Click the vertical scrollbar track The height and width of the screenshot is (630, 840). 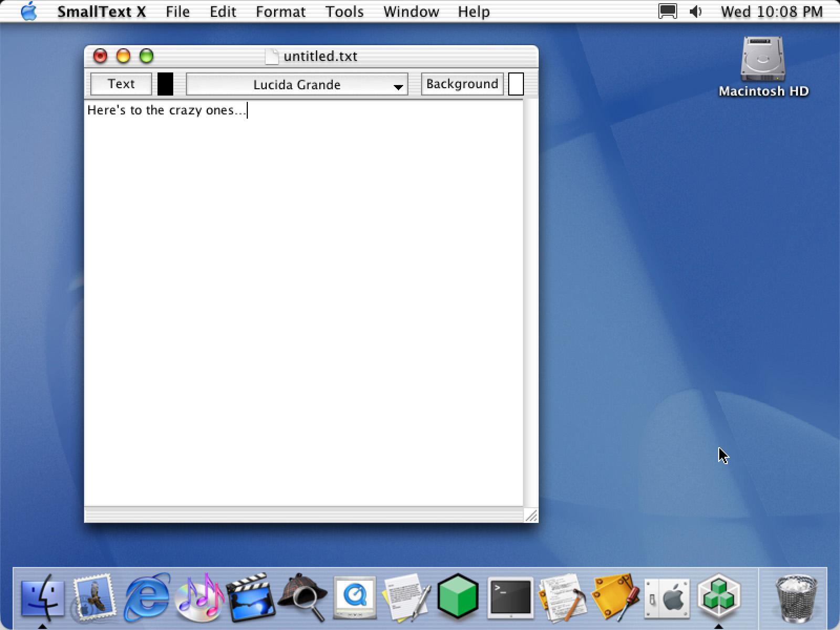pyautogui.click(x=531, y=303)
